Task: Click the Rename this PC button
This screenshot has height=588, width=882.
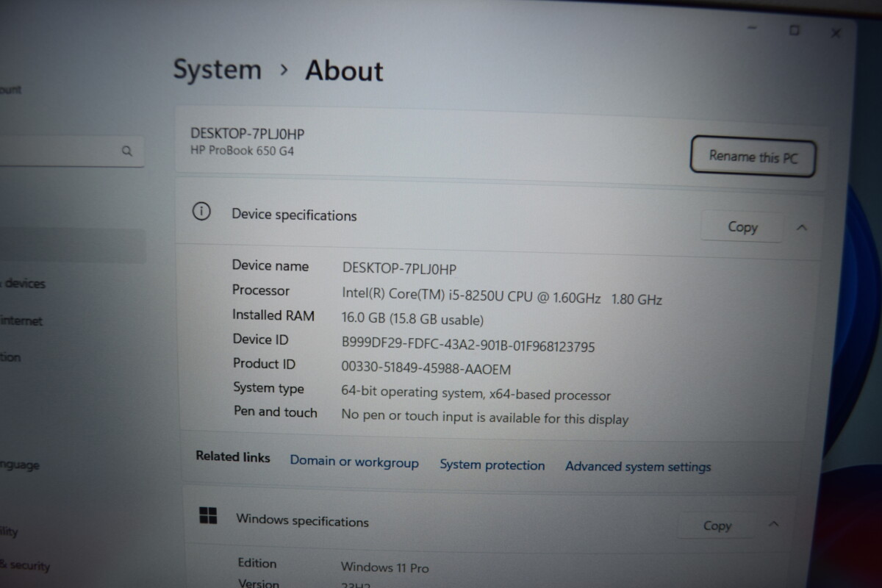Action: (x=753, y=157)
